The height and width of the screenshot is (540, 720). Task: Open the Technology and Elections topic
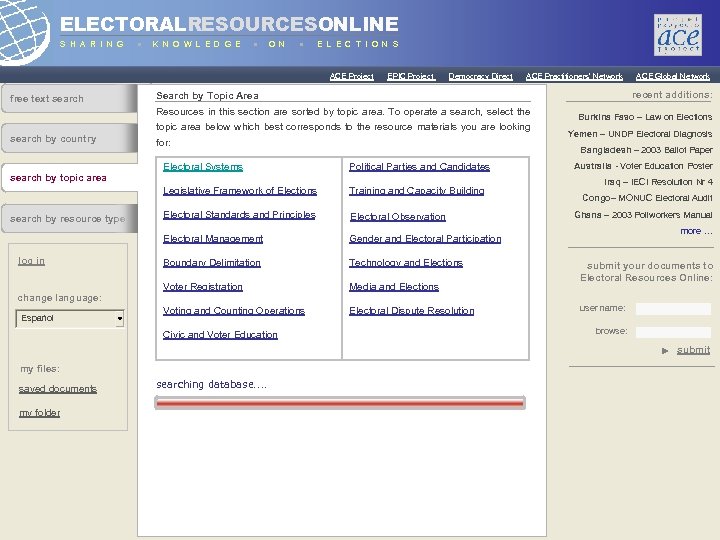click(x=406, y=263)
